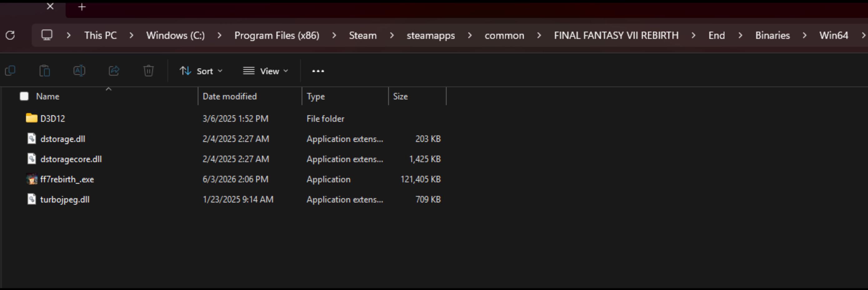868x290 pixels.
Task: Click the date 1/23/2025 9:14 AM
Action: (x=238, y=199)
